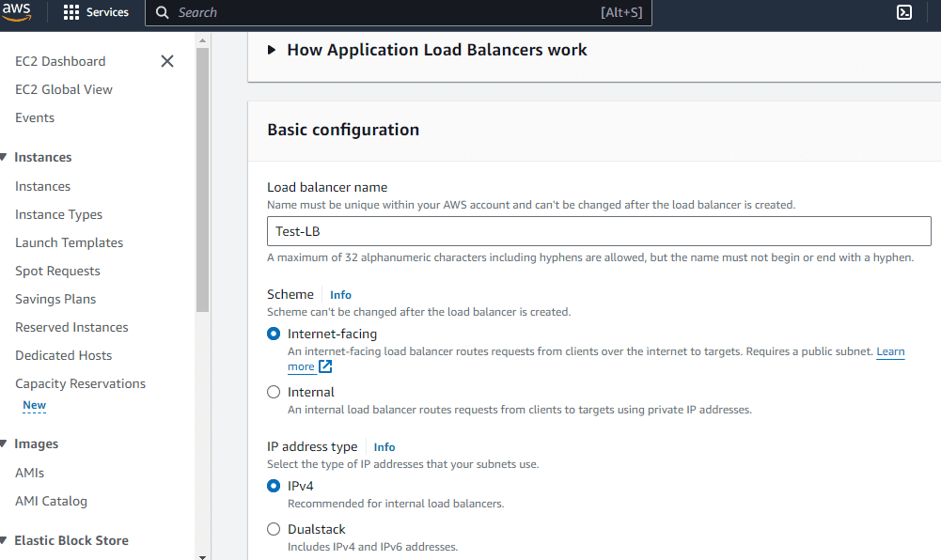
Task: Select the Internet-facing scheme
Action: (x=274, y=334)
